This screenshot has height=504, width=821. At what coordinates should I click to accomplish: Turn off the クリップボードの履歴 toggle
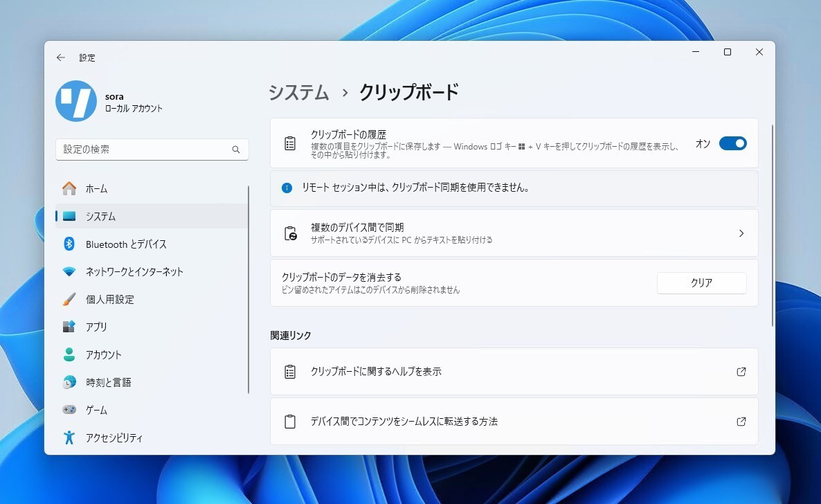click(732, 143)
